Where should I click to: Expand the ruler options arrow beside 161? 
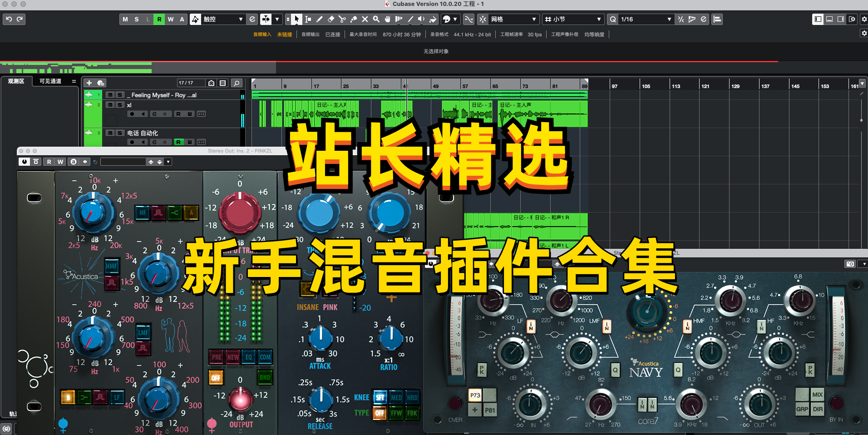point(863,84)
